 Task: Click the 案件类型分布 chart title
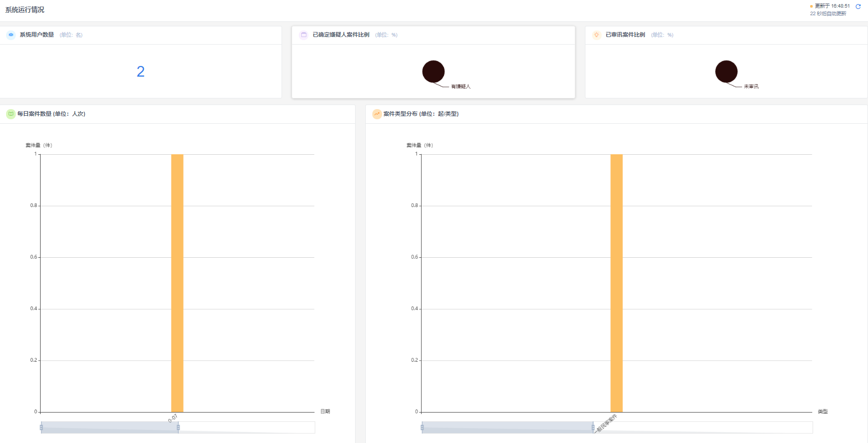421,114
